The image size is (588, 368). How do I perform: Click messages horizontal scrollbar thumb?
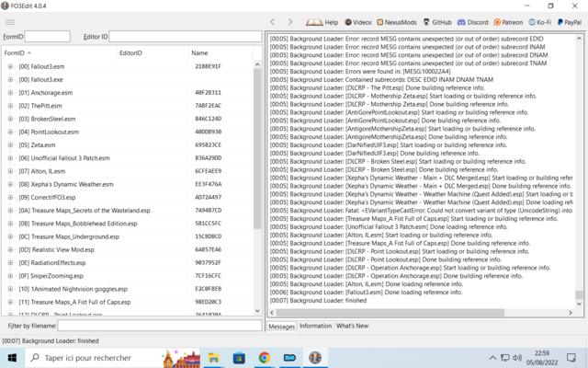pos(390,313)
